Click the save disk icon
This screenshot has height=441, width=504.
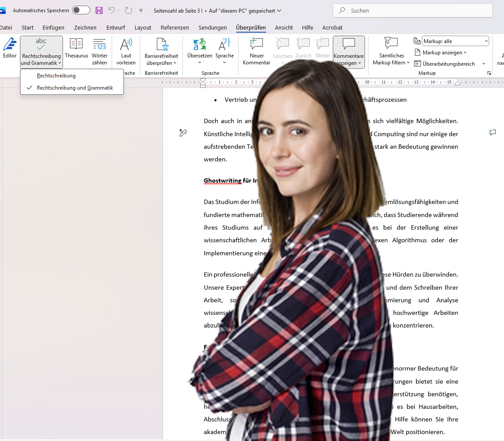99,10
